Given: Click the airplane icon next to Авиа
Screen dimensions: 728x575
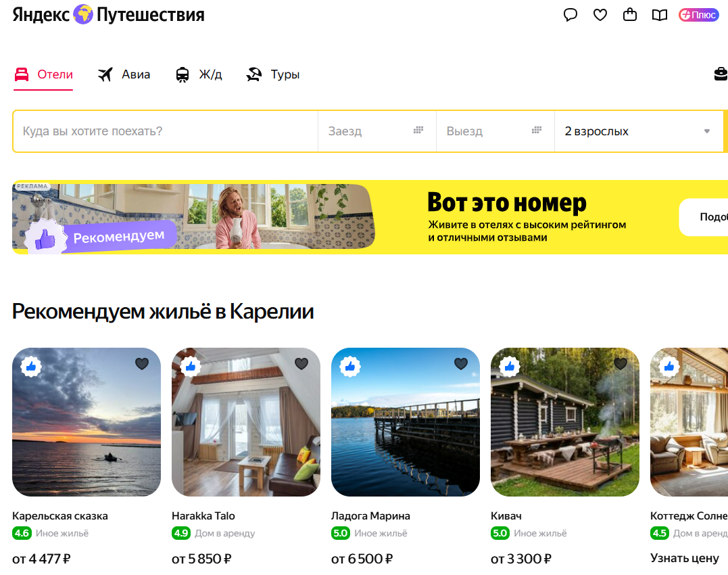Looking at the screenshot, I should tap(105, 74).
